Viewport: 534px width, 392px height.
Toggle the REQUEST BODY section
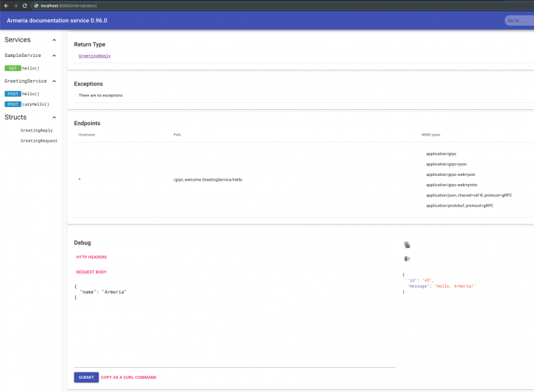click(x=91, y=272)
